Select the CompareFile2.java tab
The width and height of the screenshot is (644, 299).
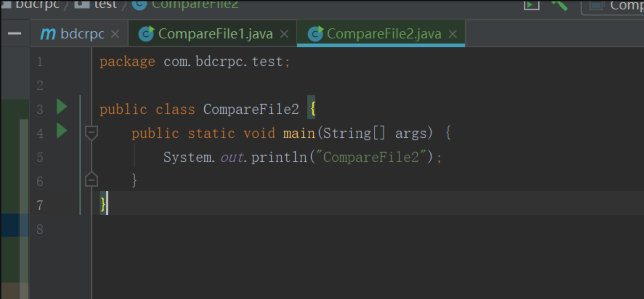click(x=381, y=34)
